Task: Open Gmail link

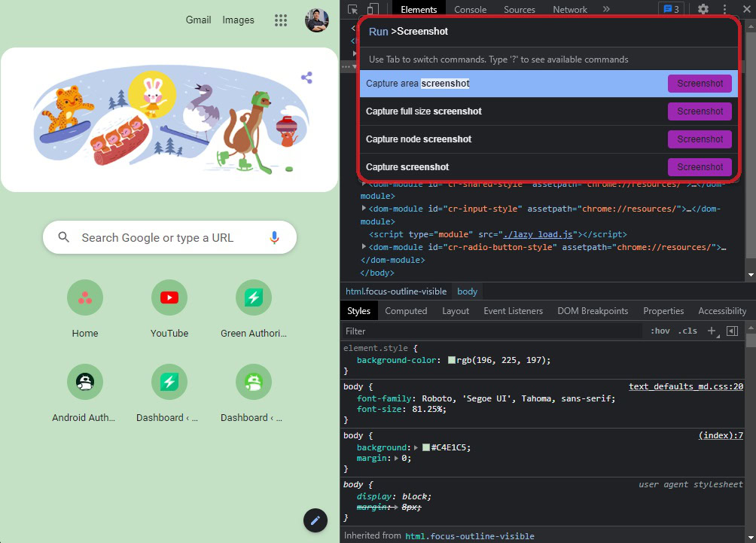Action: [x=199, y=20]
